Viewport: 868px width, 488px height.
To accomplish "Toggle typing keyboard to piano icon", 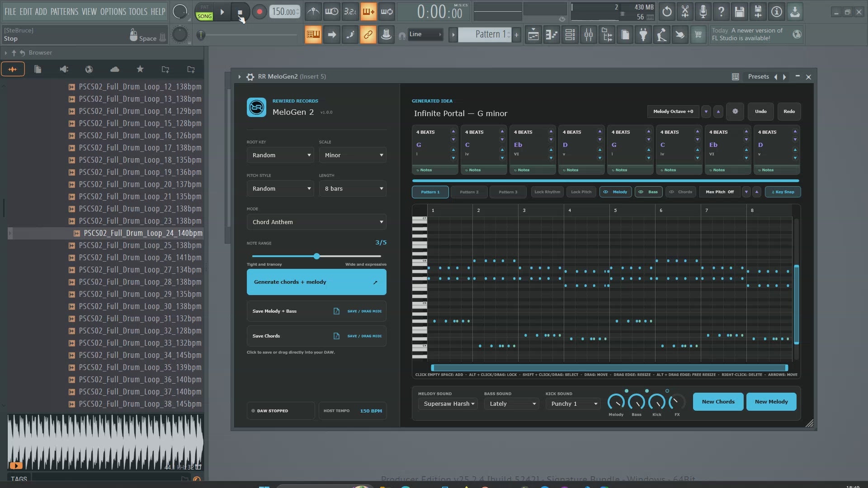I will [x=313, y=35].
